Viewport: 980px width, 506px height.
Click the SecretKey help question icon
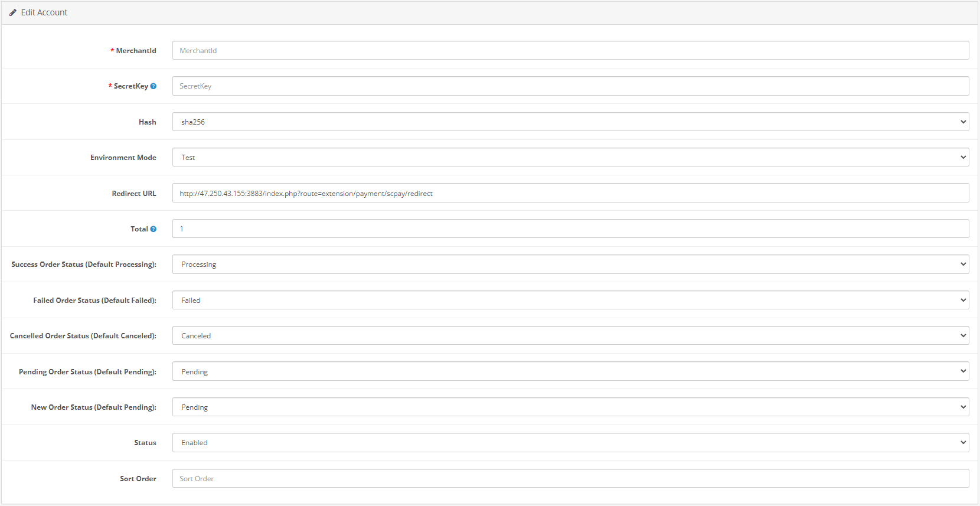pyautogui.click(x=153, y=86)
